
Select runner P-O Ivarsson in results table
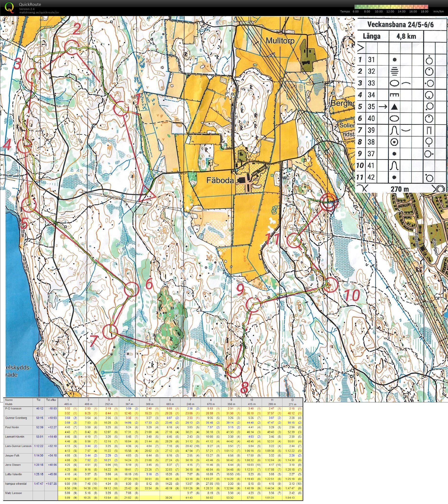(13, 408)
